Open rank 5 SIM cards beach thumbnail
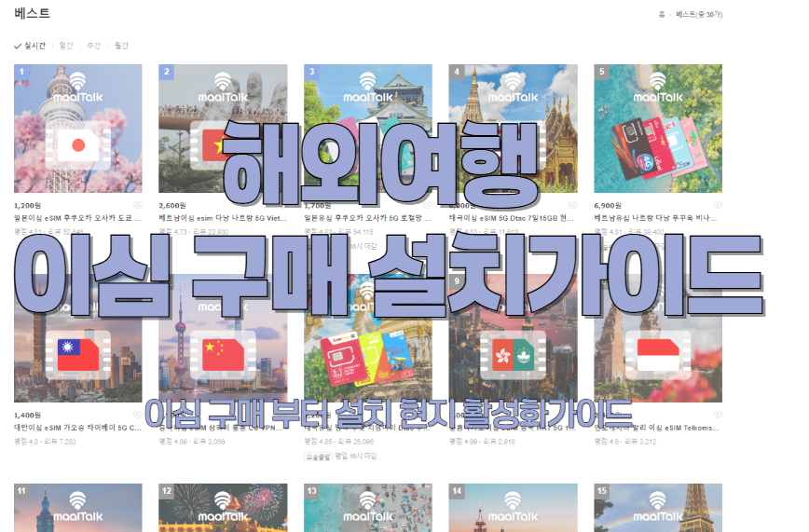Image resolution: width=809 pixels, height=532 pixels. (x=658, y=129)
